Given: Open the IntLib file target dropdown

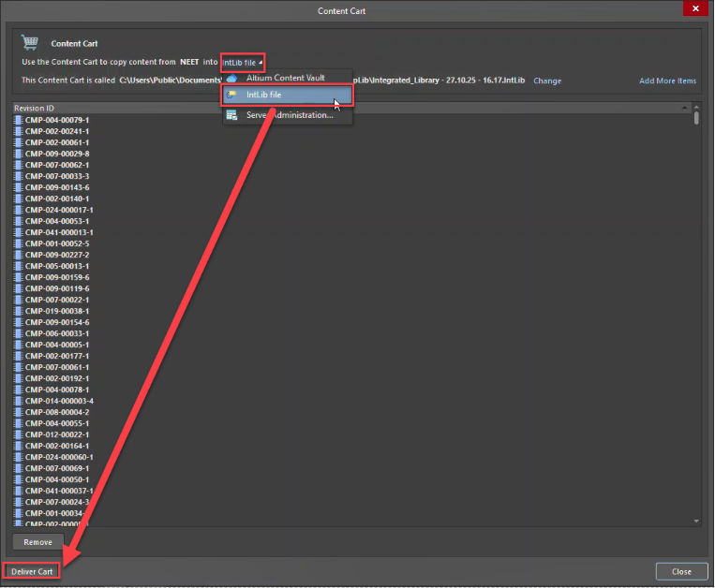Looking at the screenshot, I should coord(243,63).
